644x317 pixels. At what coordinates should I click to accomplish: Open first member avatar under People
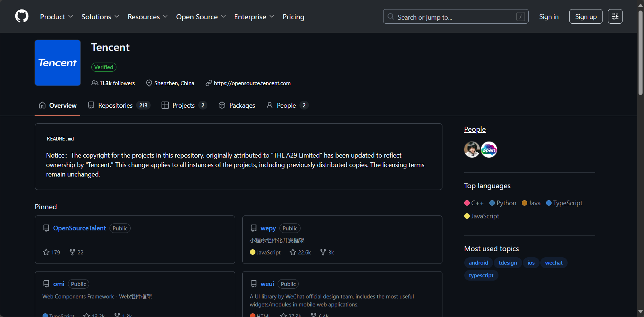coord(472,150)
